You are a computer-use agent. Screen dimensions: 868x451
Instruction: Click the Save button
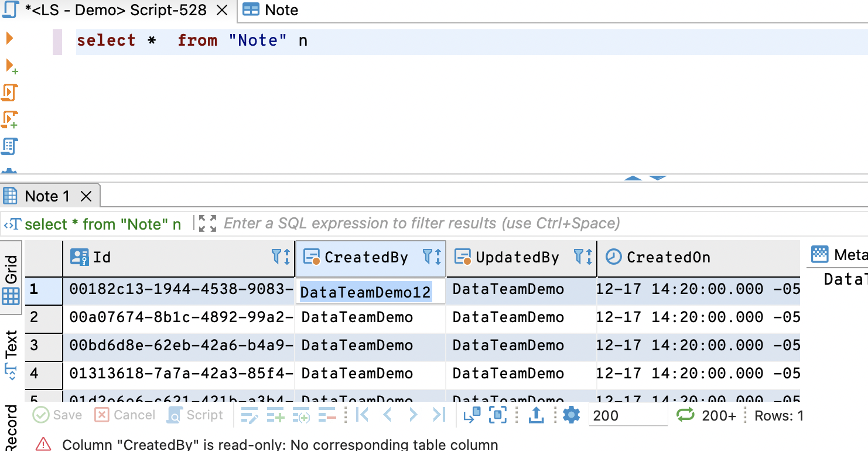tap(57, 415)
